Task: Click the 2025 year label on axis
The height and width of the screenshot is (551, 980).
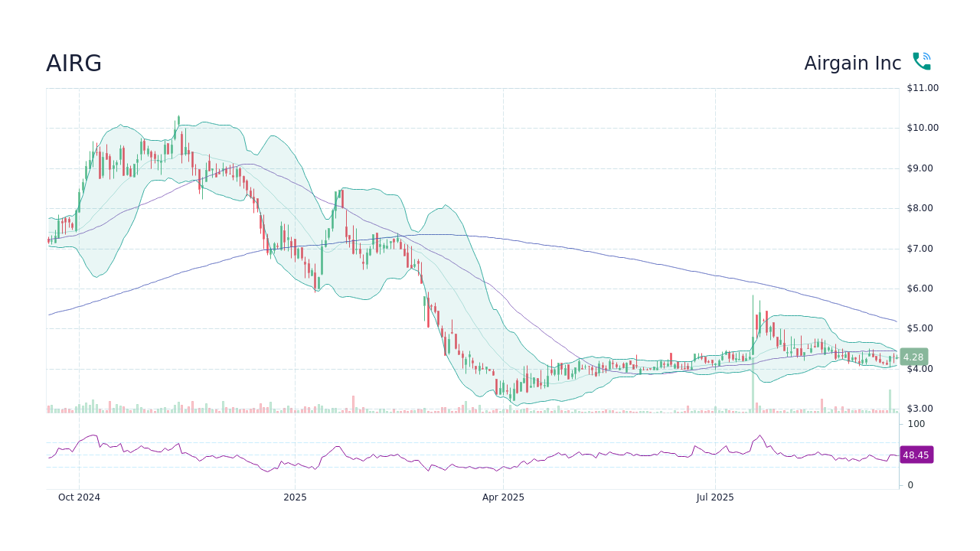Action: 296,497
